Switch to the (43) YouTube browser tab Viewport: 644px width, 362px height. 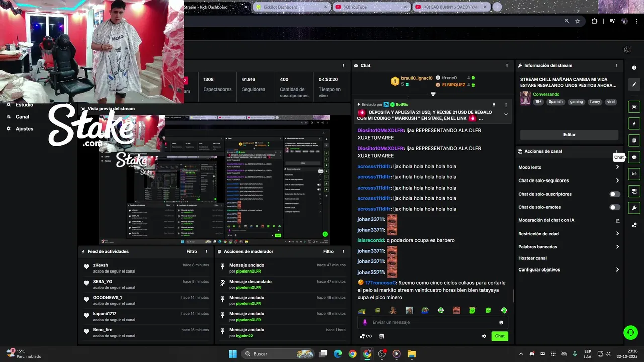click(371, 7)
